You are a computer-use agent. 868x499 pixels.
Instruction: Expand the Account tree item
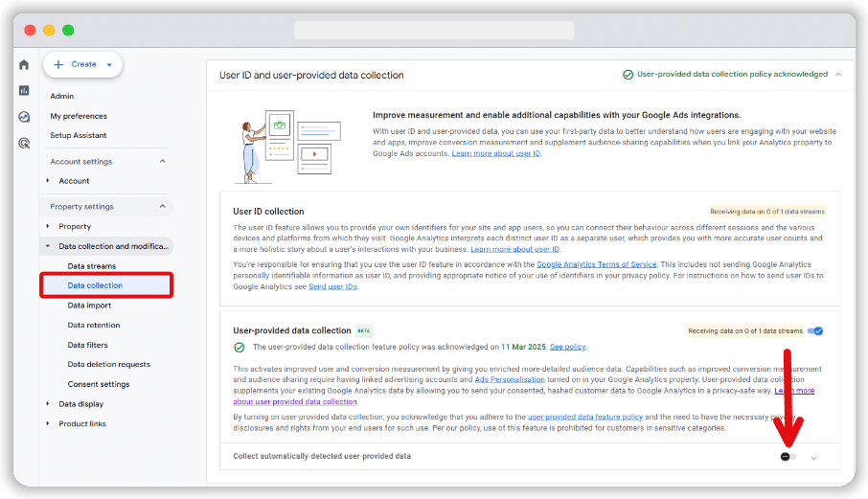[x=48, y=180]
